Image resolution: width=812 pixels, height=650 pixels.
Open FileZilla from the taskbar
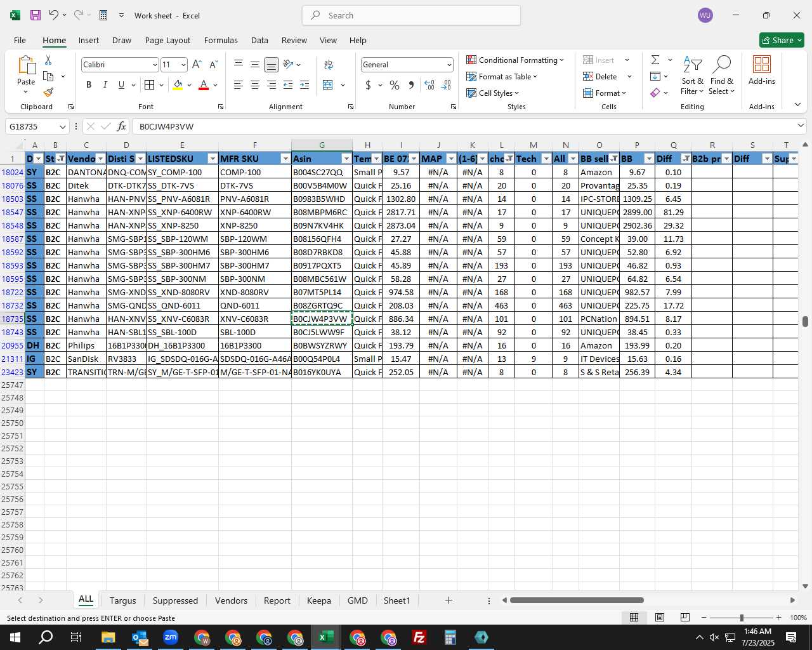(x=419, y=637)
